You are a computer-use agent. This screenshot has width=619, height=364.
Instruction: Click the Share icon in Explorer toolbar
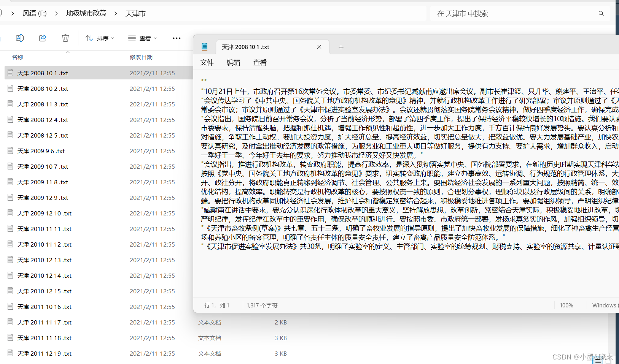coord(43,38)
